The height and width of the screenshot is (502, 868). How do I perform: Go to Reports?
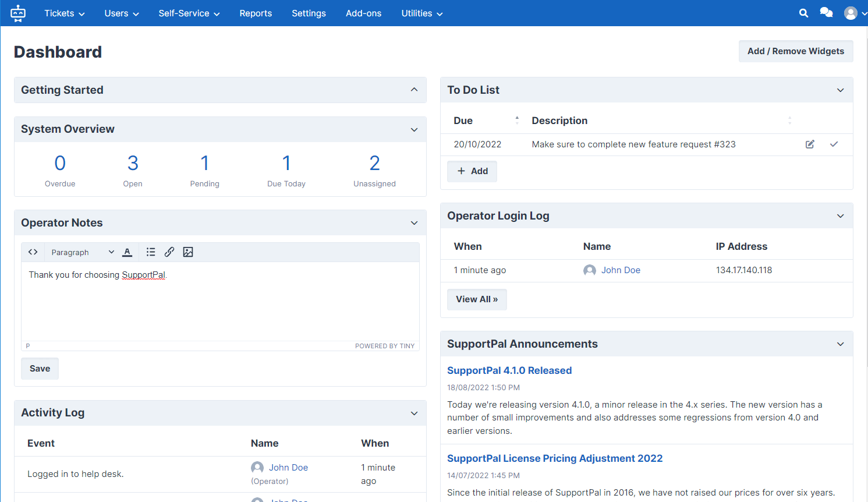[256, 13]
